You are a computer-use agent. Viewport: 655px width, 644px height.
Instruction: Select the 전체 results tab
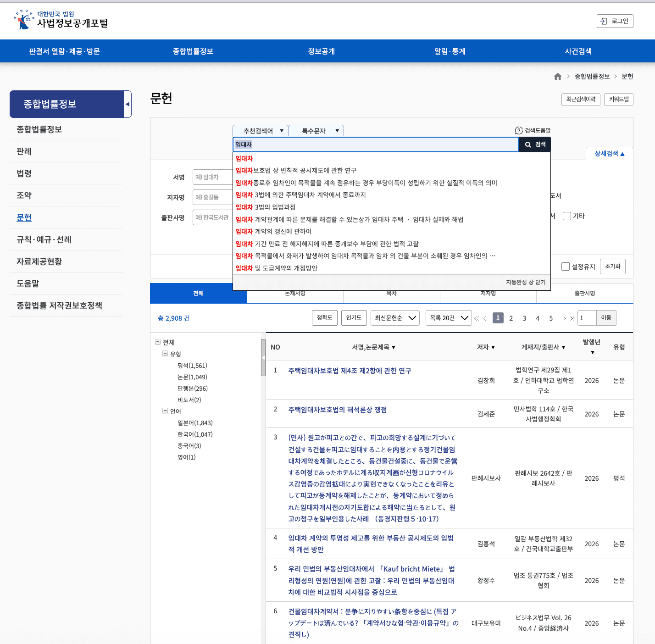coord(199,294)
